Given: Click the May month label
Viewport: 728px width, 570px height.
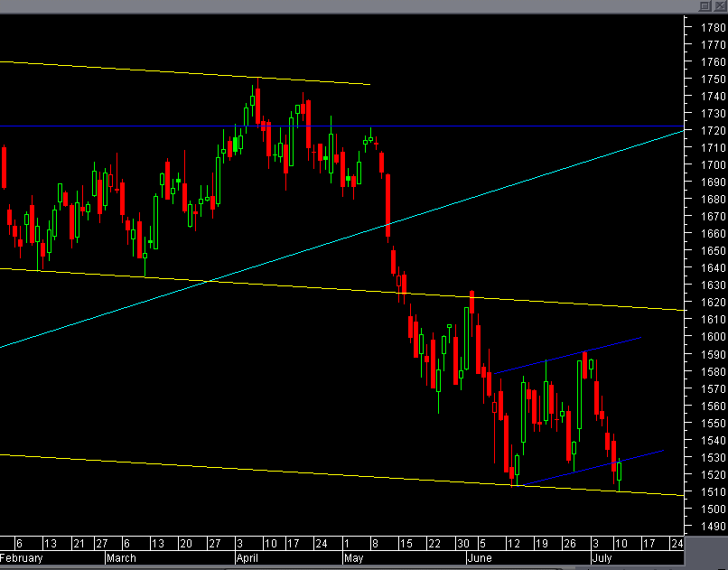Looking at the screenshot, I should pos(353,558).
